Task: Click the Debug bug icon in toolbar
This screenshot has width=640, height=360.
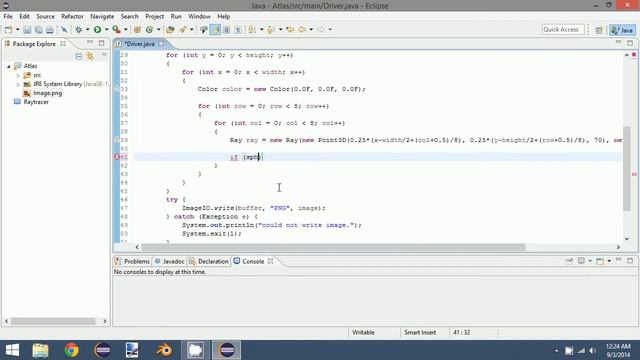Action: 79,29
